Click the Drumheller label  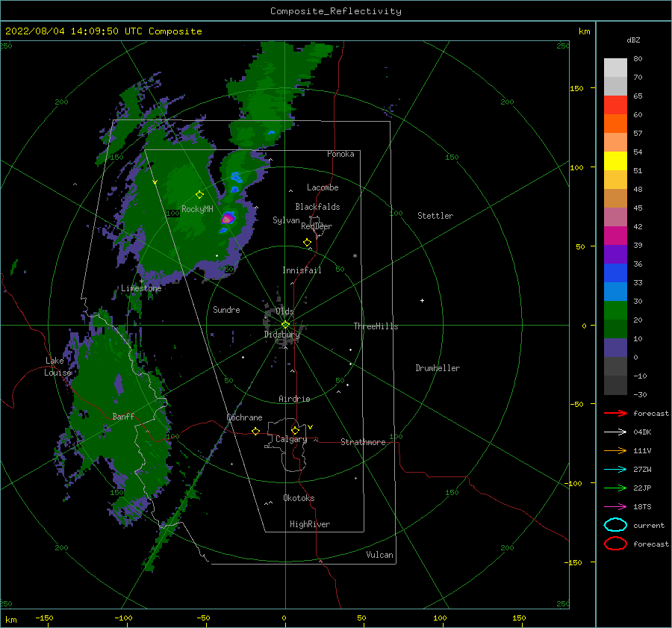(438, 368)
